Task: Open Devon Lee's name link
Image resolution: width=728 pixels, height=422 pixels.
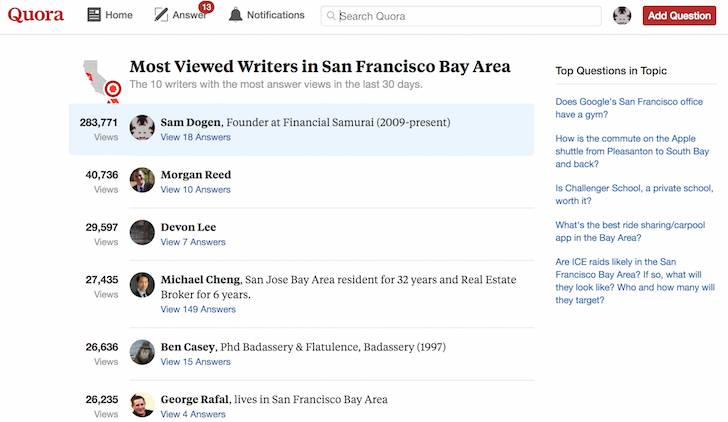Action: tap(188, 227)
